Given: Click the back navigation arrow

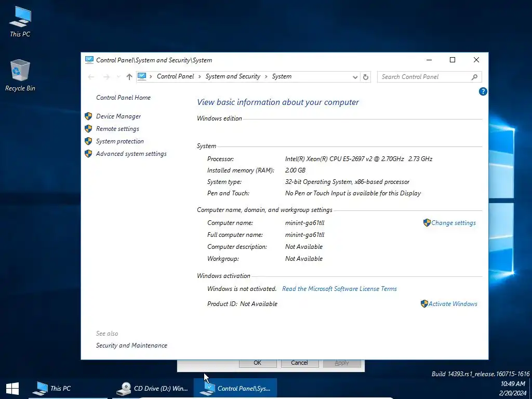Looking at the screenshot, I should click(91, 77).
